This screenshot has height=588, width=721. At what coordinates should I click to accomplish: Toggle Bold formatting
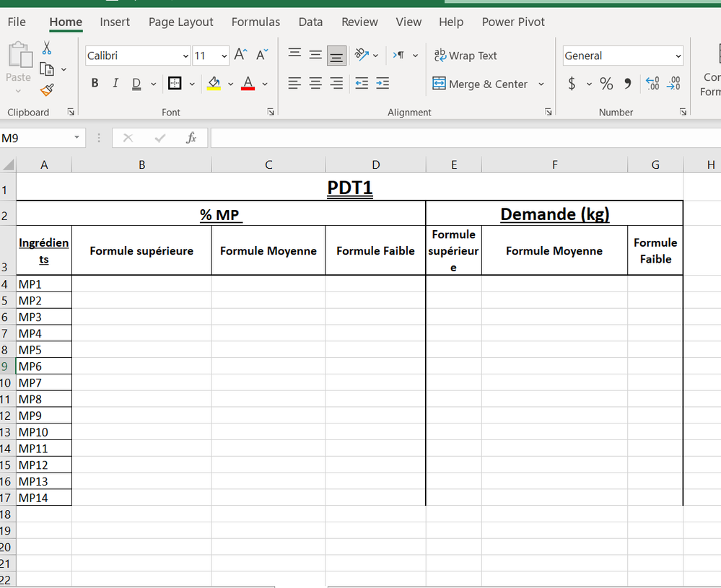(95, 83)
